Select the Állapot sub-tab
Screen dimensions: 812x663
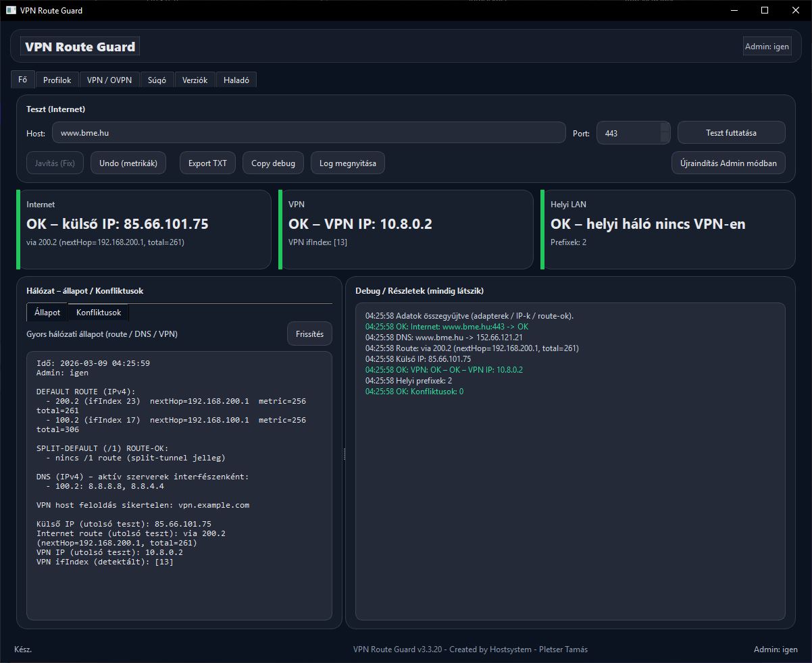[x=47, y=313]
